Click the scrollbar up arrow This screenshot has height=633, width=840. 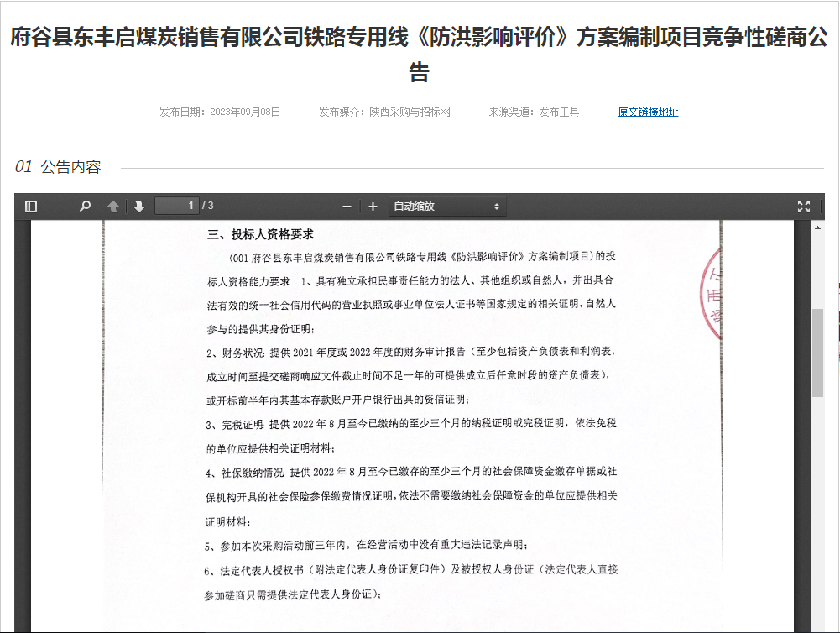[817, 228]
